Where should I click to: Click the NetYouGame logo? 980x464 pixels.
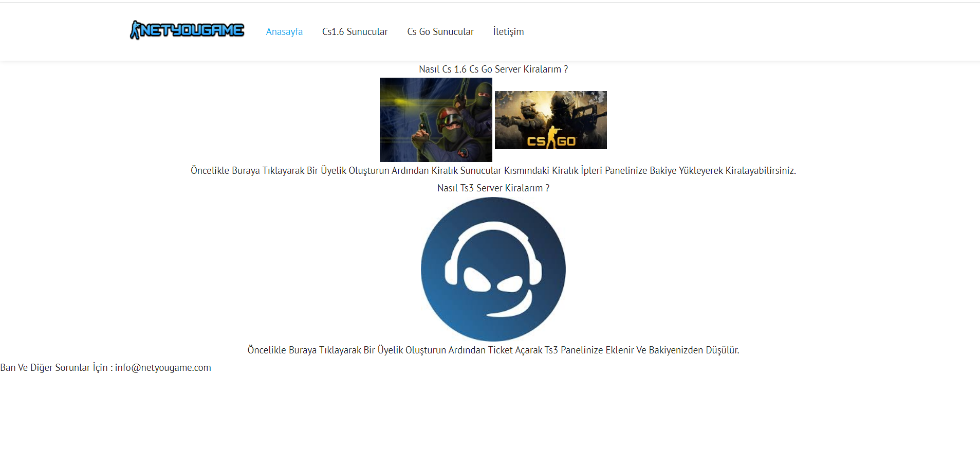187,30
